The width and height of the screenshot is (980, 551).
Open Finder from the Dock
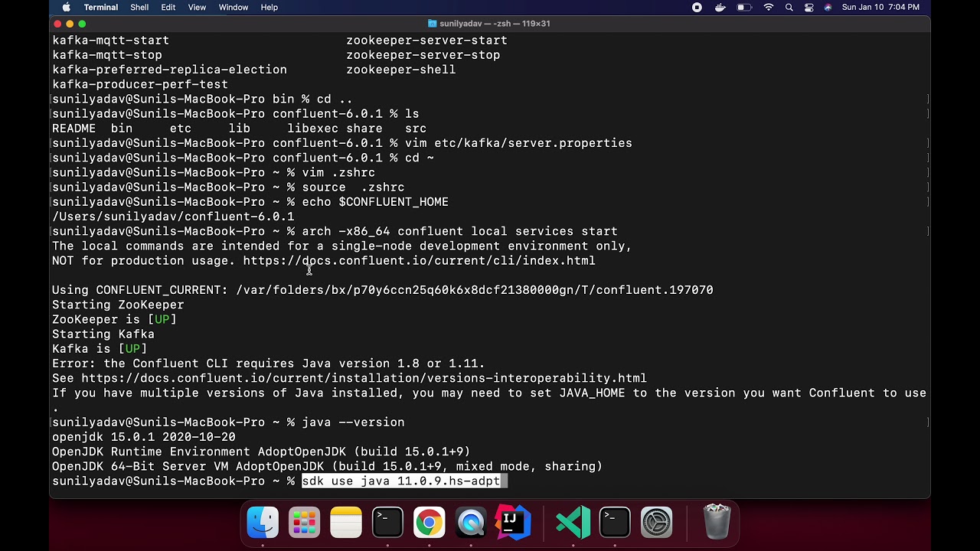pyautogui.click(x=263, y=522)
